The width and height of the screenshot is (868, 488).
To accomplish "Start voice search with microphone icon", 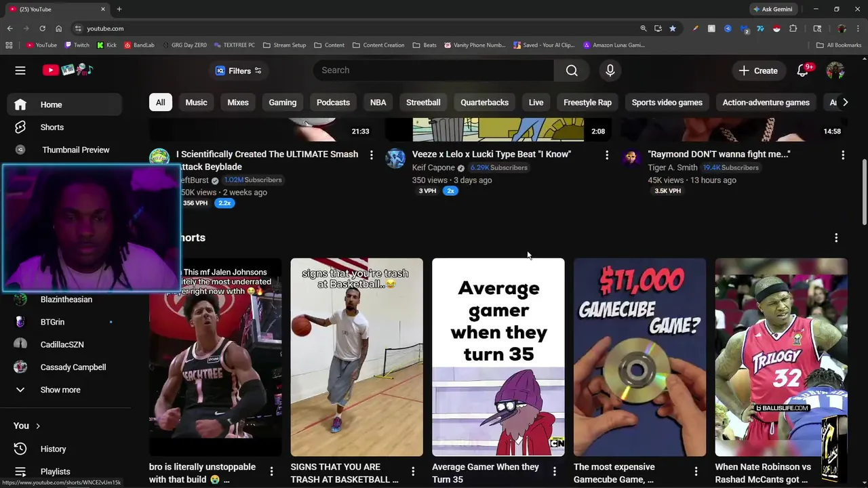I will (610, 70).
